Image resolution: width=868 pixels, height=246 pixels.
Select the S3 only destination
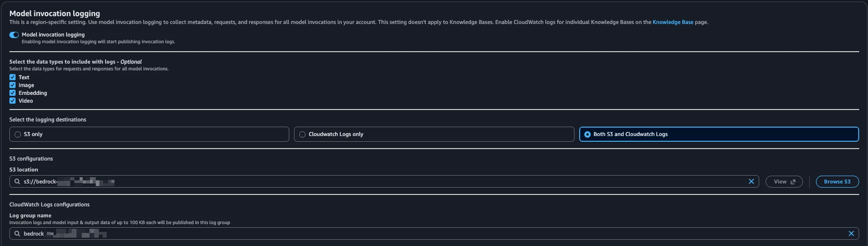coord(149,134)
